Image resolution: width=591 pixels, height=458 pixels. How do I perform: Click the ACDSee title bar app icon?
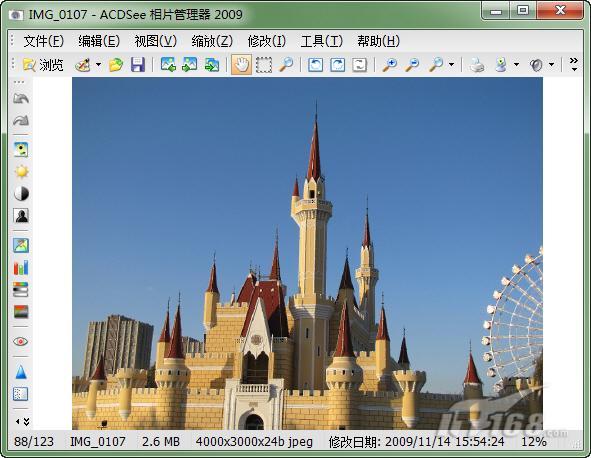[15, 15]
